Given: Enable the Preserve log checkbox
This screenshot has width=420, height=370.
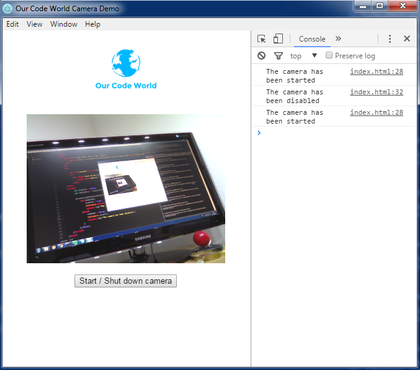Looking at the screenshot, I should (x=329, y=55).
